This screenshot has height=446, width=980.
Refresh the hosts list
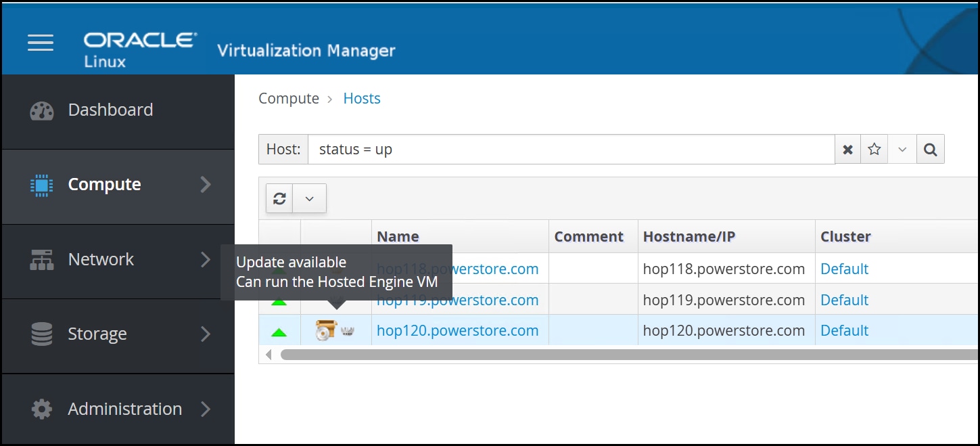tap(279, 198)
